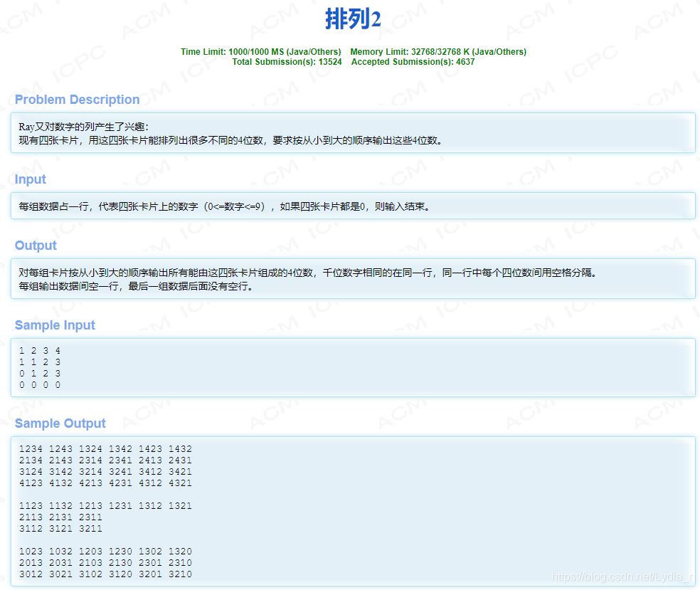
Task: Click output row starting with 1123
Action: pos(105,505)
